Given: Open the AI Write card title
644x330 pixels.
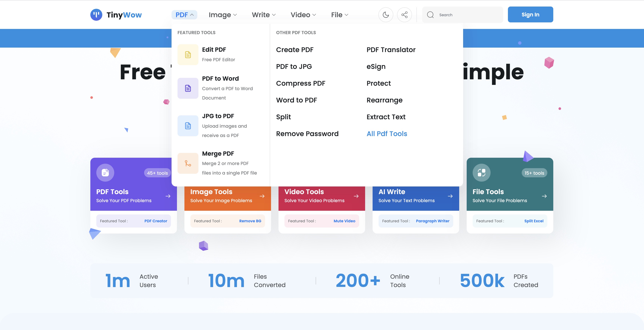Looking at the screenshot, I should point(391,192).
